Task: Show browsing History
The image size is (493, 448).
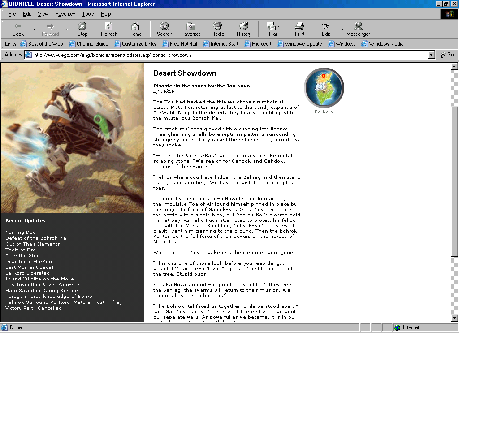Action: click(x=244, y=30)
